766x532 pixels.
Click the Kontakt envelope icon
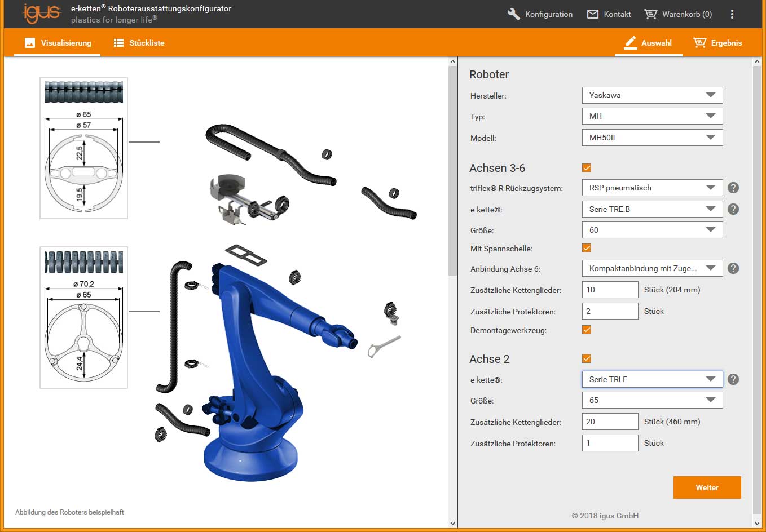(593, 14)
